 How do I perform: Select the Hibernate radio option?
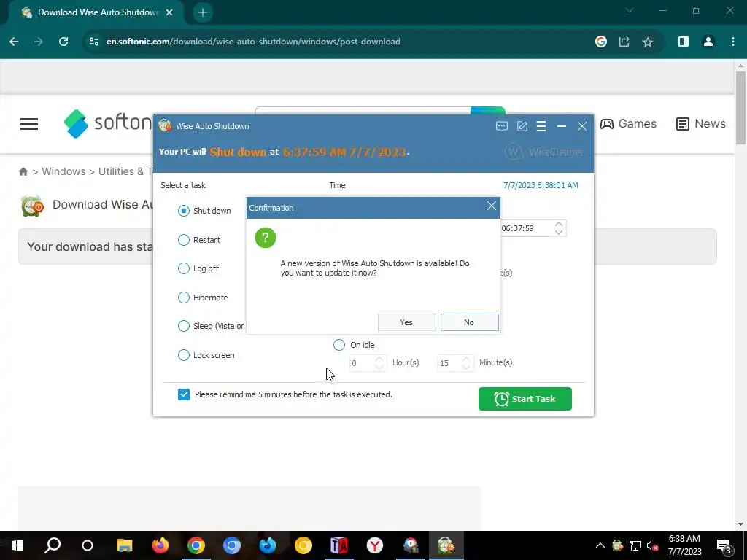[183, 297]
